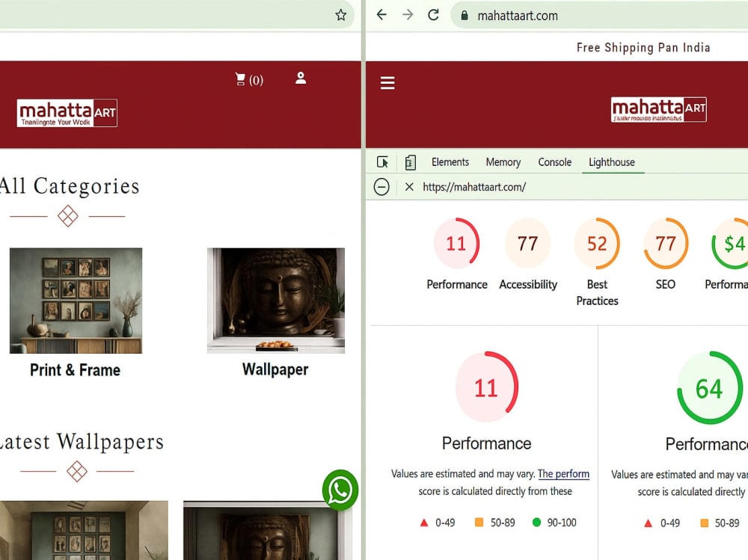Jump to Performance score 11 gauge at top
This screenshot has height=560, width=748.
coord(456,242)
